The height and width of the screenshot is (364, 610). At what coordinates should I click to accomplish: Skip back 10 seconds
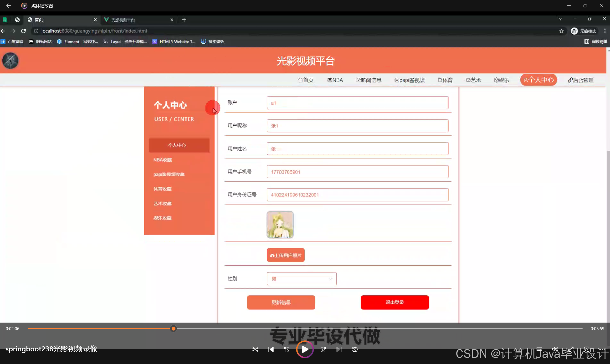click(287, 349)
